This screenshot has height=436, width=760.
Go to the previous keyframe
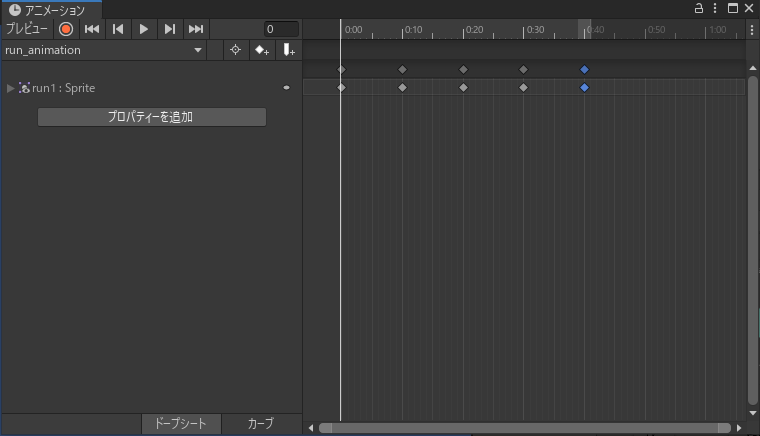118,29
